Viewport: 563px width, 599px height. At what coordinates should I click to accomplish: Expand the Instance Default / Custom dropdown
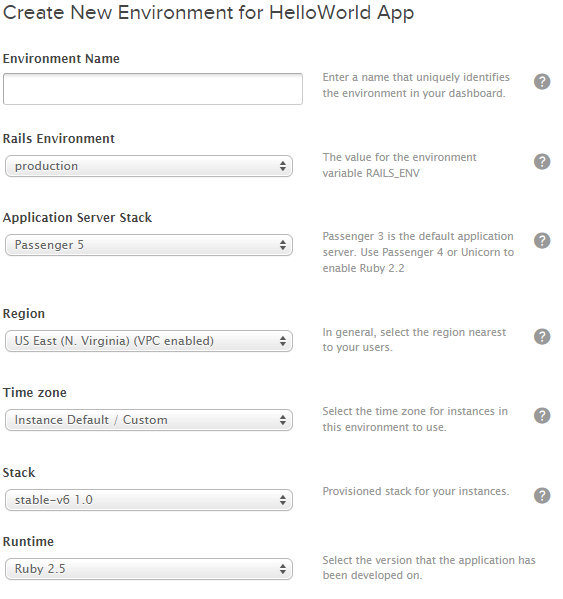149,420
